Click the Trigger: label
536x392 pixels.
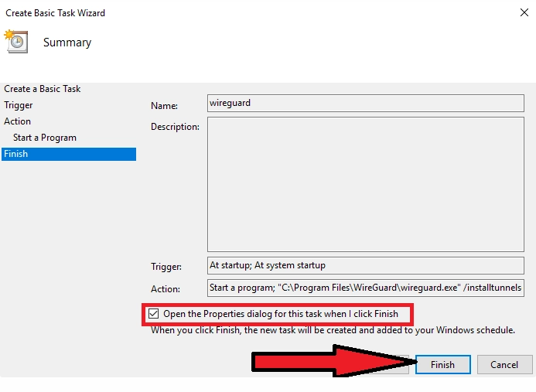click(166, 267)
